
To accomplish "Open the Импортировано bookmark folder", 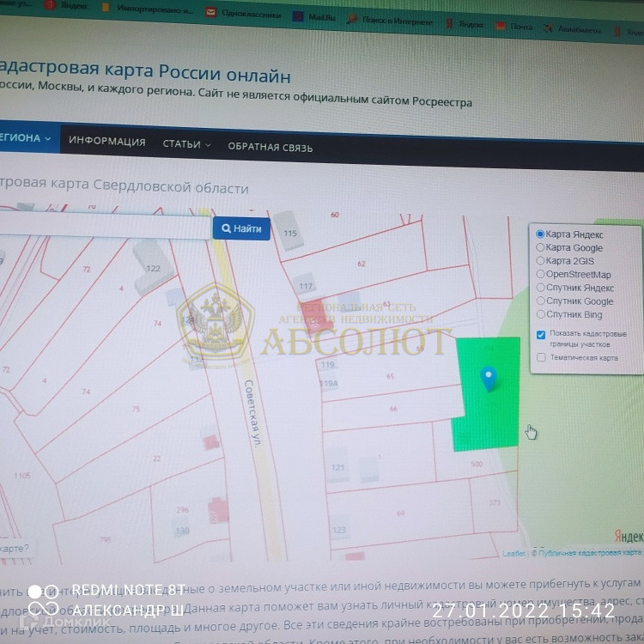I will [148, 9].
